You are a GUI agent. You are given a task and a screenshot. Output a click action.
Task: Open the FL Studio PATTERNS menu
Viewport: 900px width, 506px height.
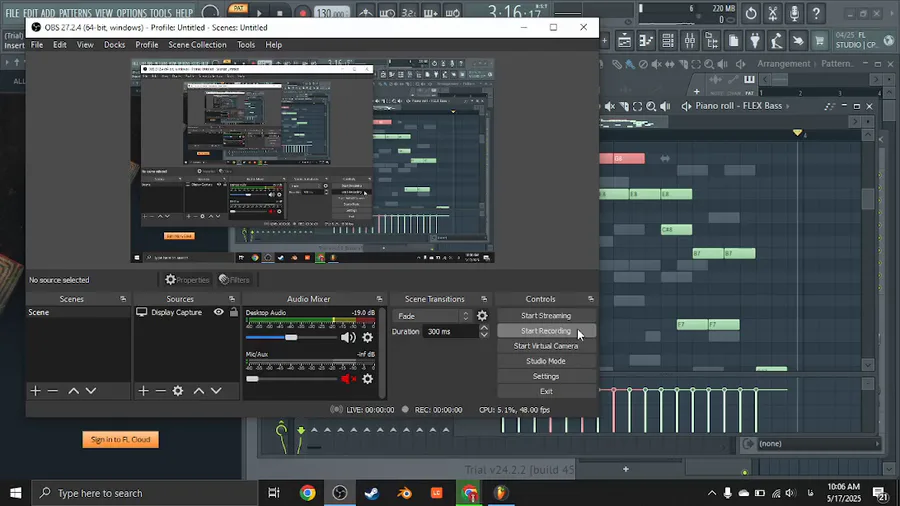point(75,13)
